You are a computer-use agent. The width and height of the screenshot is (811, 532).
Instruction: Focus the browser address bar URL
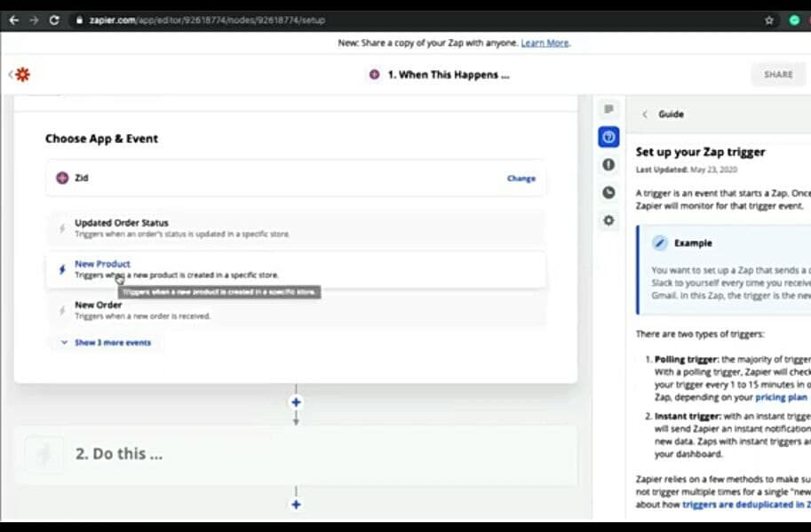(x=207, y=20)
